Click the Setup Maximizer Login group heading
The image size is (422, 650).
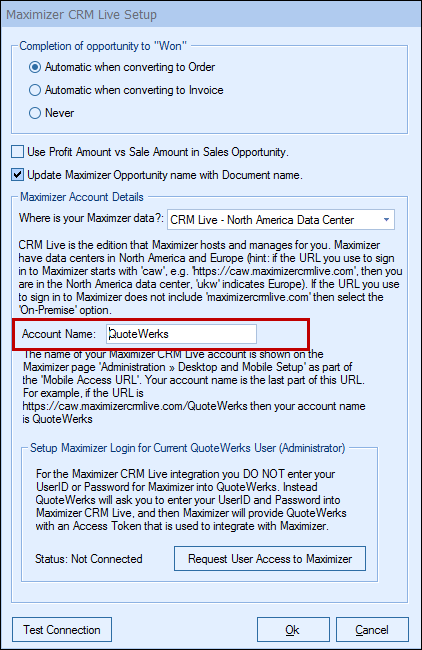(x=187, y=448)
